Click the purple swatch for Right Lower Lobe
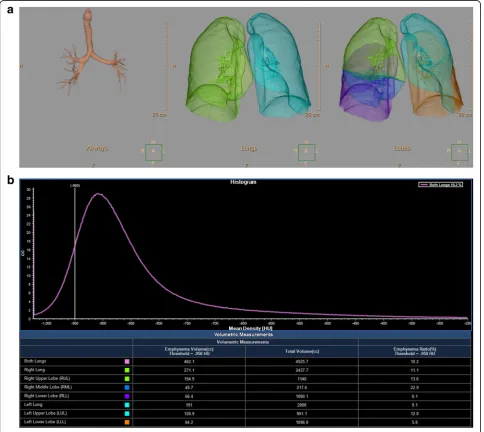This screenshot has height=432, width=484. [127, 396]
